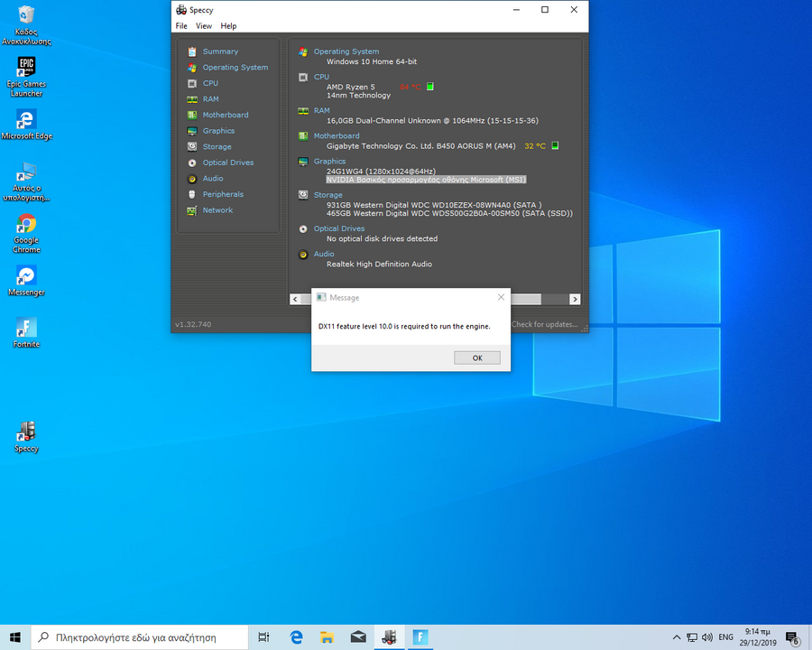This screenshot has height=650, width=812.
Task: Click the Peripherals mouse icon in sidebar
Action: tap(192, 194)
